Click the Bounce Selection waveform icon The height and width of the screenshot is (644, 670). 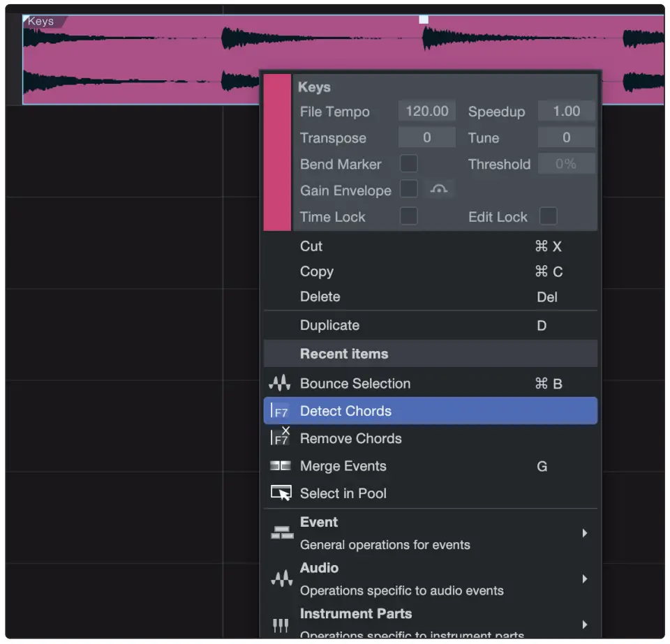coord(280,384)
